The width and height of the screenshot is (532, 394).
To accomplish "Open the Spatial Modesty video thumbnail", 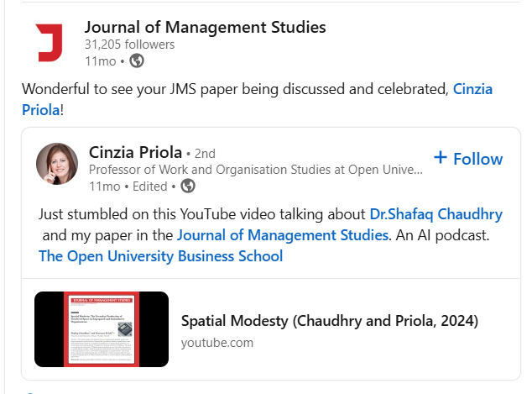I will tap(102, 329).
